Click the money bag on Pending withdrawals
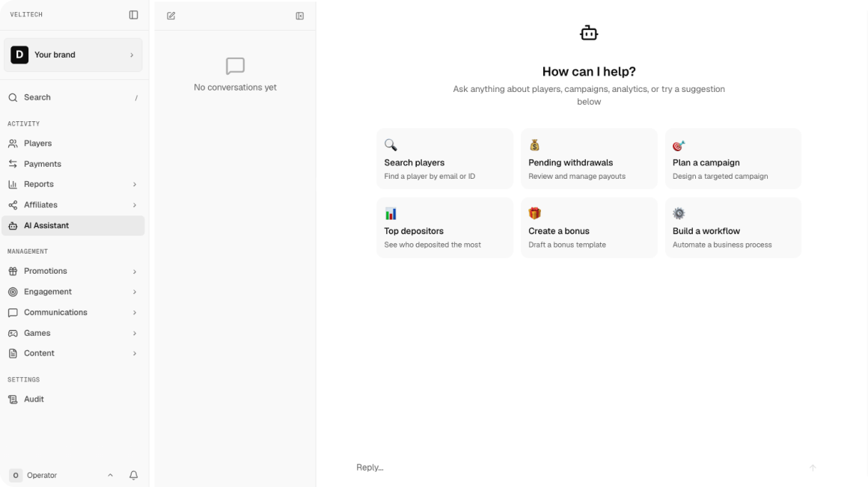This screenshot has width=868, height=487. coord(534,145)
